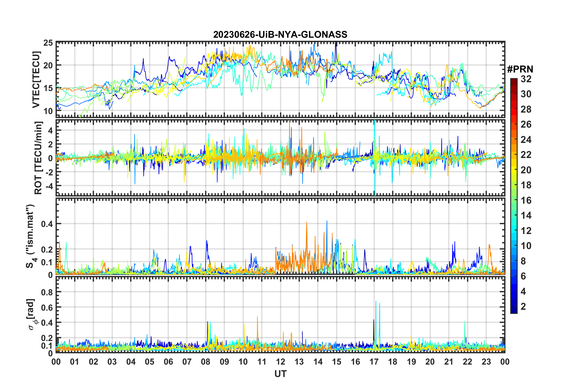This screenshot has height=392, width=561.
Task: Click the VTEC axis tick label 10
Action: tap(48, 111)
